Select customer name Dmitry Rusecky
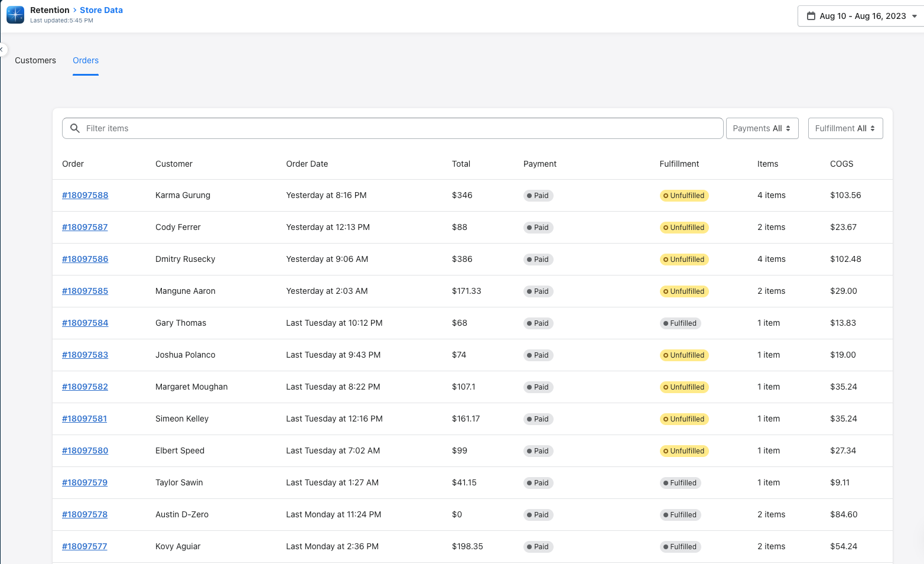This screenshot has height=564, width=924. (x=185, y=259)
